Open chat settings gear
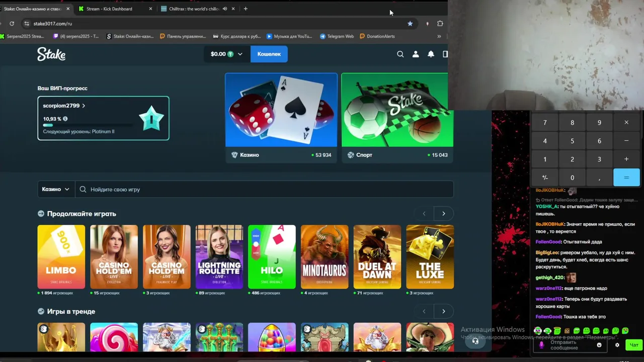The height and width of the screenshot is (362, 644). pyautogui.click(x=617, y=345)
